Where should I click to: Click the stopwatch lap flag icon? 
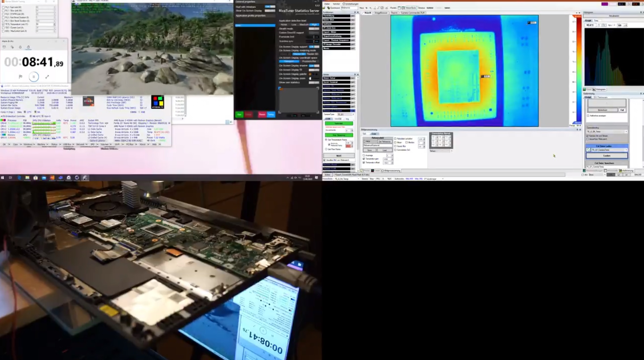coord(20,76)
